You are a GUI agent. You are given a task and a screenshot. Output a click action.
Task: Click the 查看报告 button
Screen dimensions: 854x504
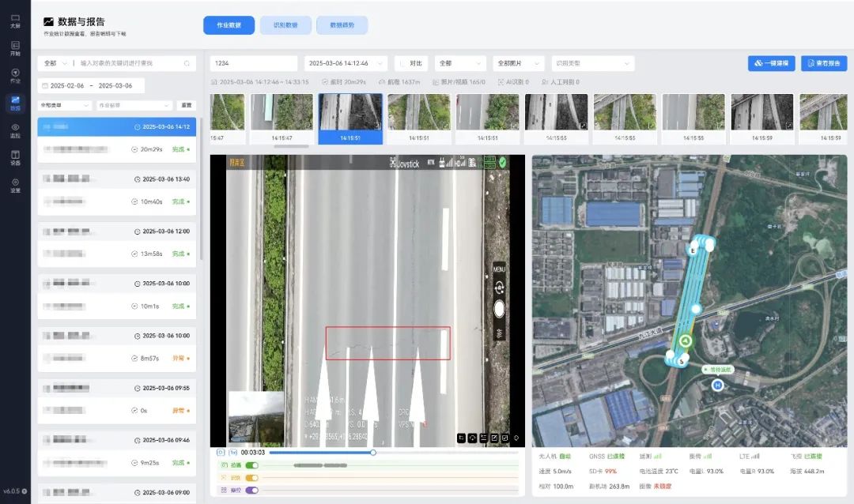click(x=823, y=63)
